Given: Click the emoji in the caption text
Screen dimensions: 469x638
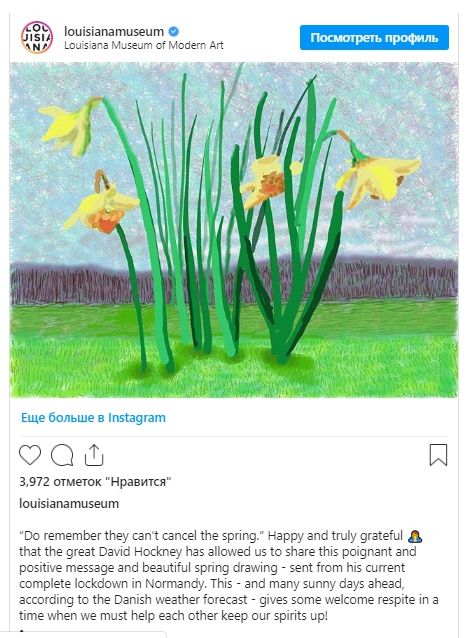Looking at the screenshot, I should (415, 536).
